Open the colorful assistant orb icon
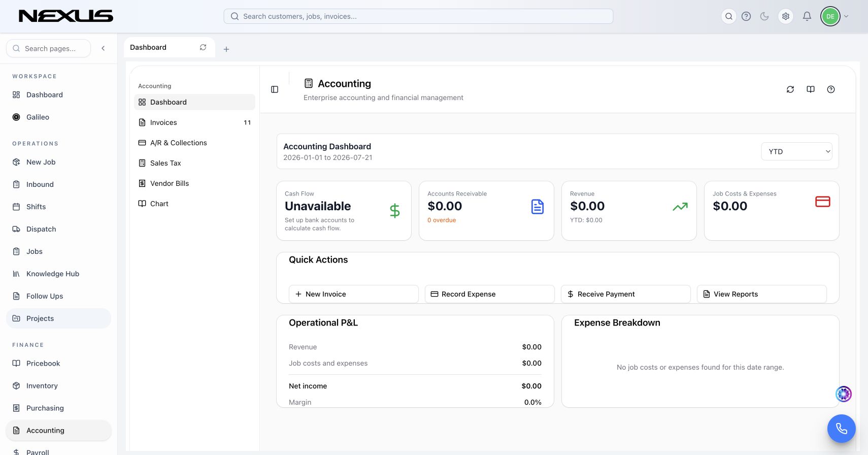 coord(844,394)
